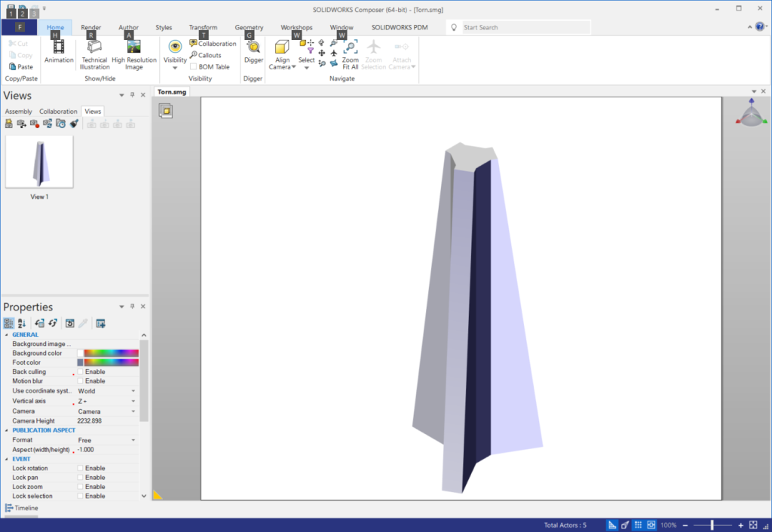Click the Paste button
This screenshot has height=532, width=772.
pos(20,66)
